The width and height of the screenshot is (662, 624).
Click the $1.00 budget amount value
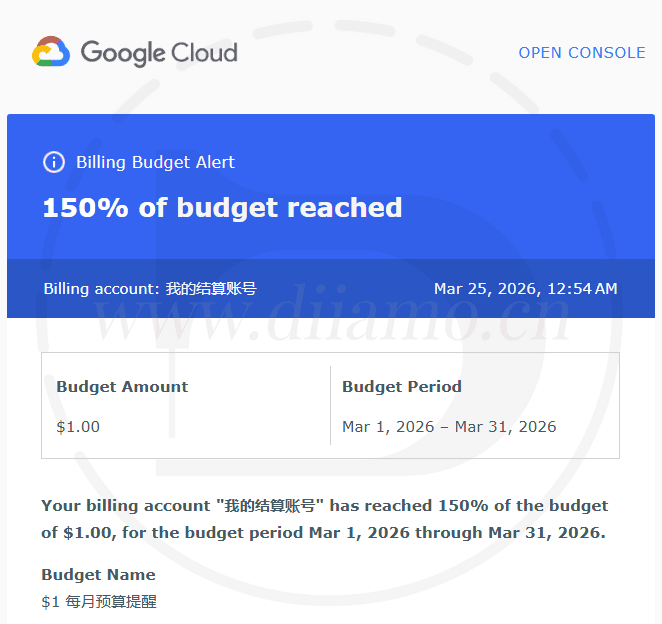pos(78,427)
